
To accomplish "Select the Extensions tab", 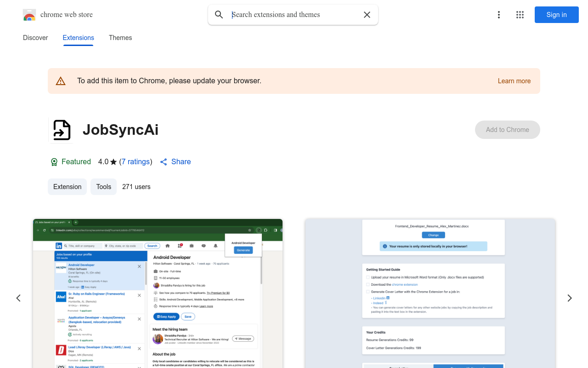I will (79, 38).
